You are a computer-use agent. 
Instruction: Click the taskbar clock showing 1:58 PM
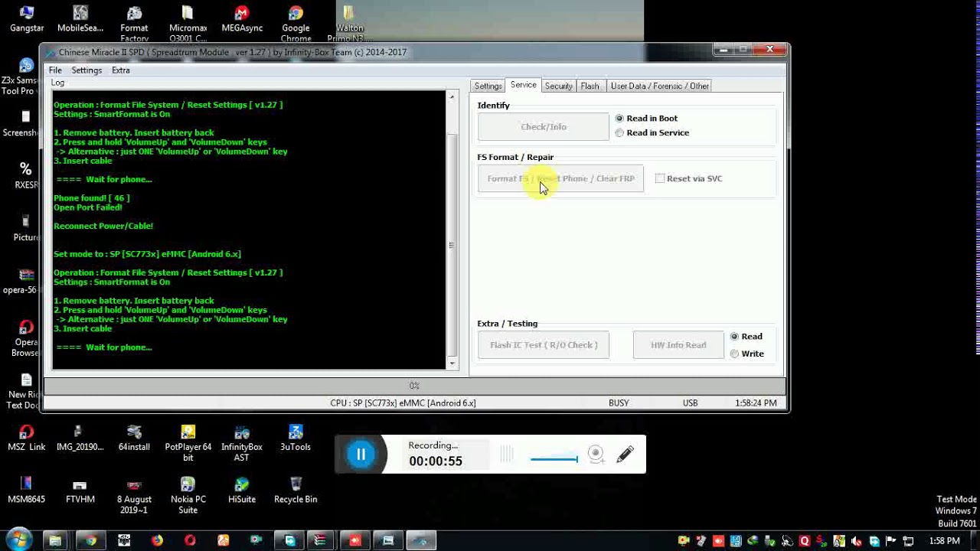click(944, 541)
